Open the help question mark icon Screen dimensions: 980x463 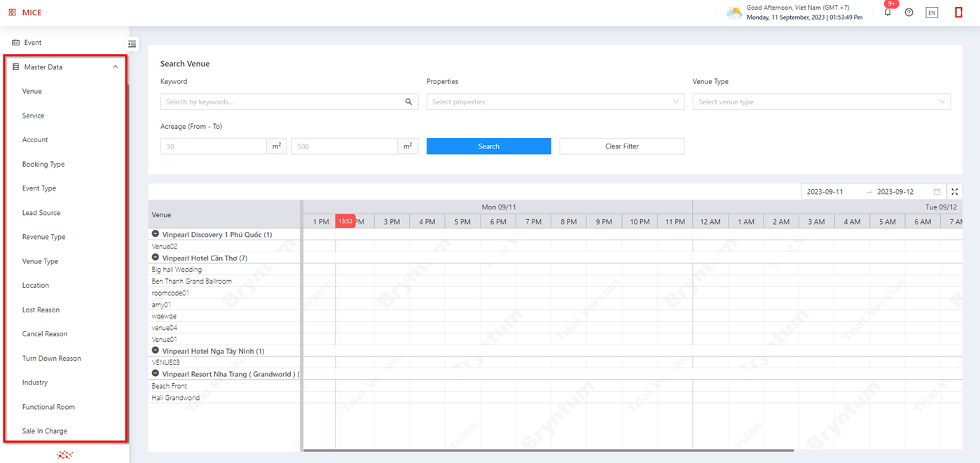(909, 13)
